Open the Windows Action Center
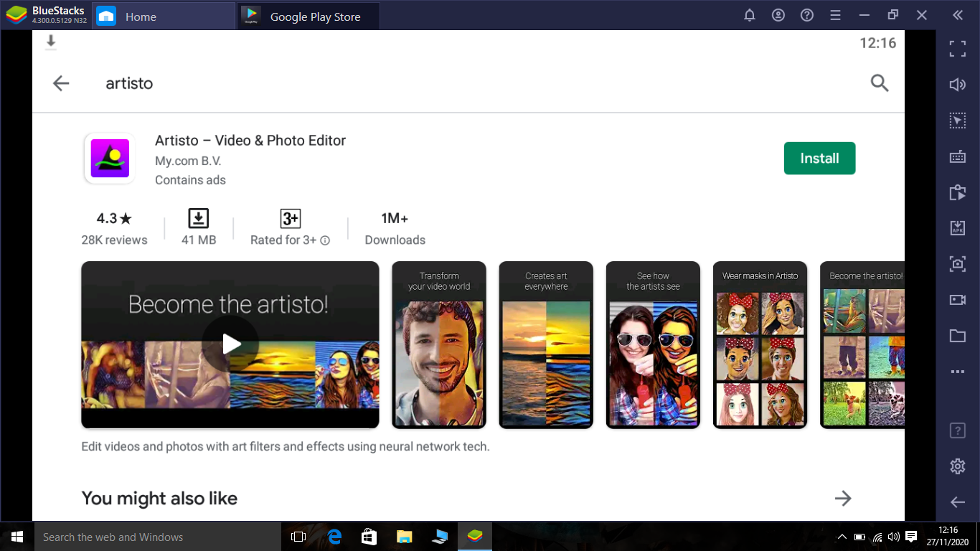This screenshot has height=551, width=980. coord(911,537)
